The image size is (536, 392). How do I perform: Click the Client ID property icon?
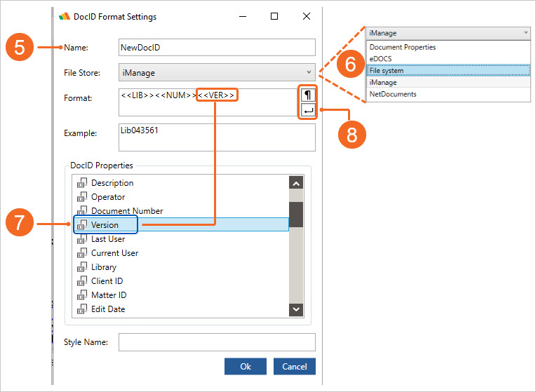(x=82, y=281)
